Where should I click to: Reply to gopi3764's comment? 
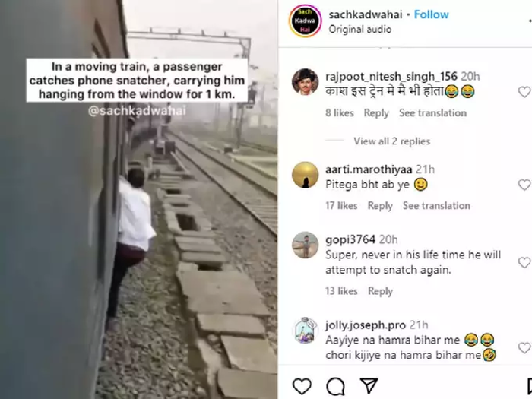point(380,291)
